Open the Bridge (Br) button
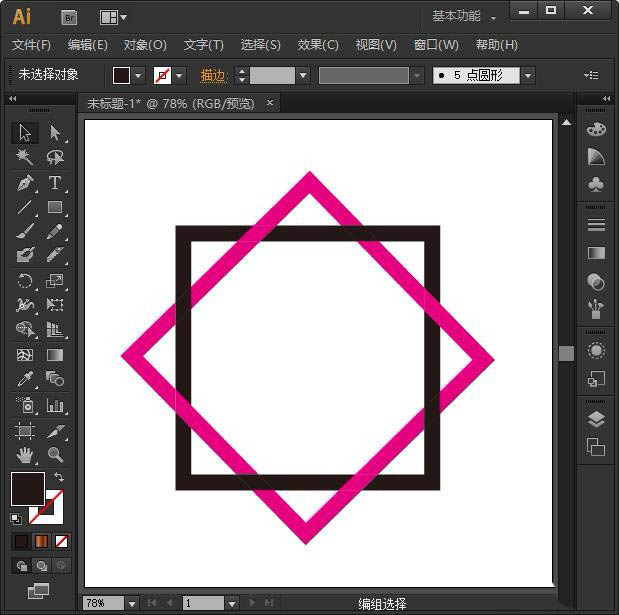 point(69,18)
